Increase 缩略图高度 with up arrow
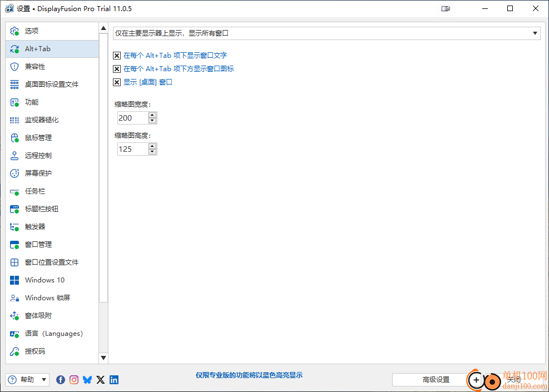 point(152,146)
